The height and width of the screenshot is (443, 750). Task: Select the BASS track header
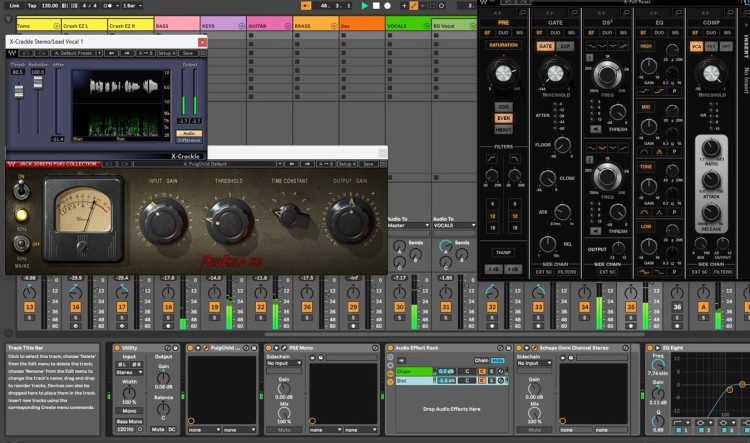pos(176,25)
